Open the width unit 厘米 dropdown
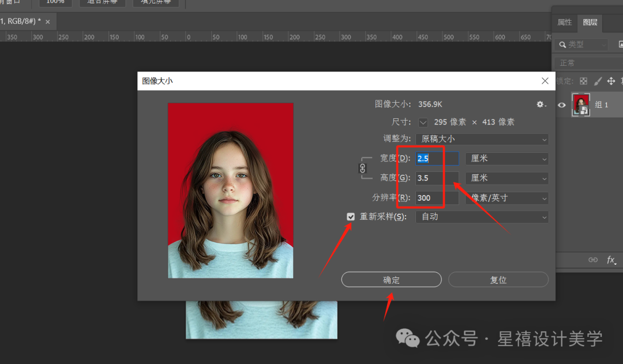This screenshot has height=364, width=623. 507,159
